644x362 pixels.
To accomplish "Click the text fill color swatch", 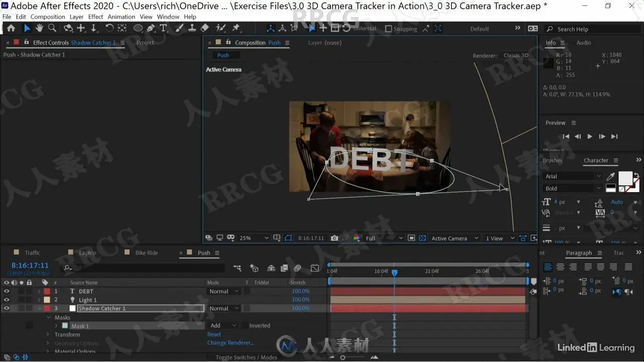I will point(625,178).
